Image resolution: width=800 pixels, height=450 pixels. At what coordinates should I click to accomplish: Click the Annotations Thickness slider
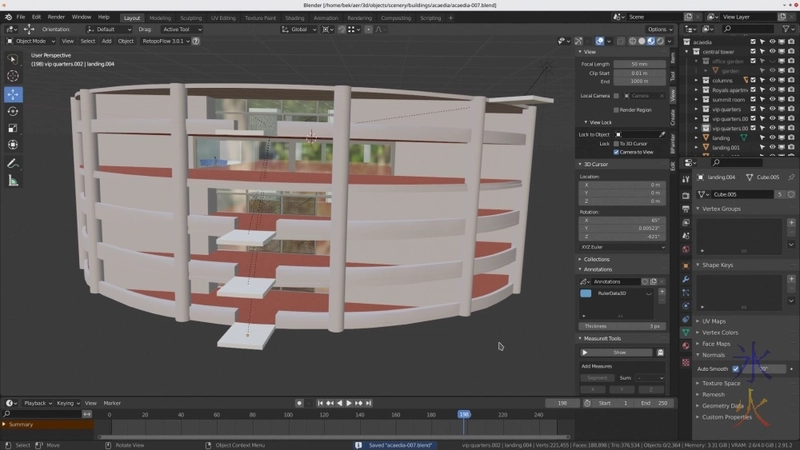[621, 326]
